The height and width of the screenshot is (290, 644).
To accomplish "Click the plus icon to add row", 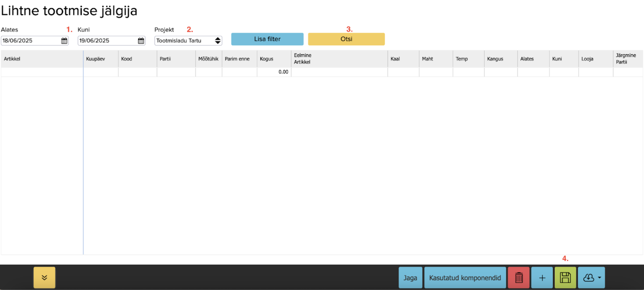I will [542, 278].
